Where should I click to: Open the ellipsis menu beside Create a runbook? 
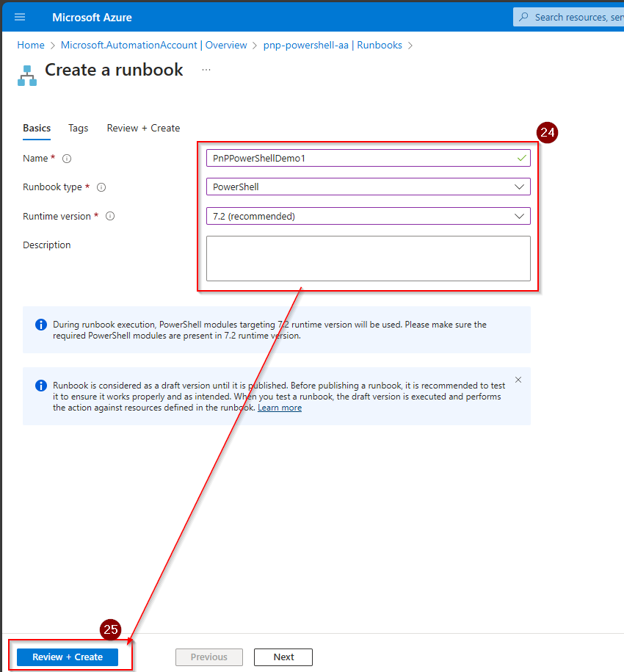206,70
